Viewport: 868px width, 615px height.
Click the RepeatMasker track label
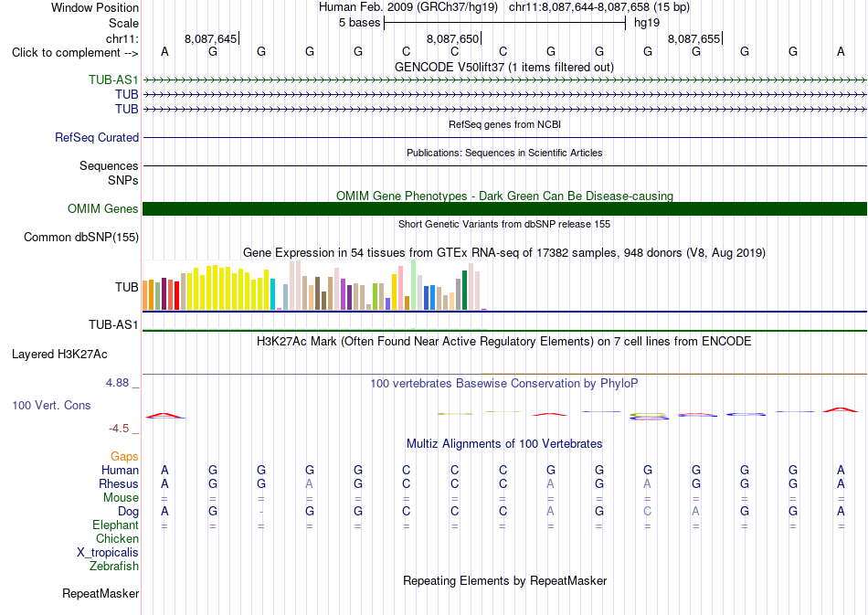(x=101, y=593)
